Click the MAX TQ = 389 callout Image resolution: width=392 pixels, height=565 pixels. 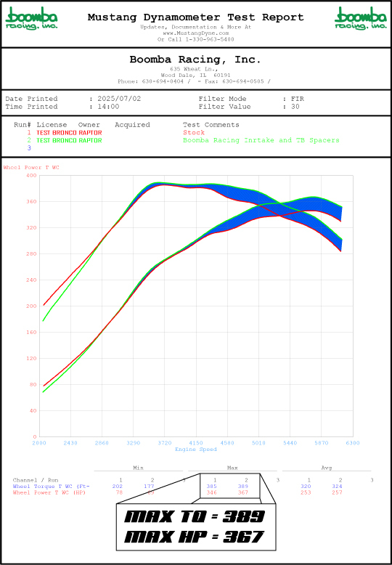(x=195, y=517)
